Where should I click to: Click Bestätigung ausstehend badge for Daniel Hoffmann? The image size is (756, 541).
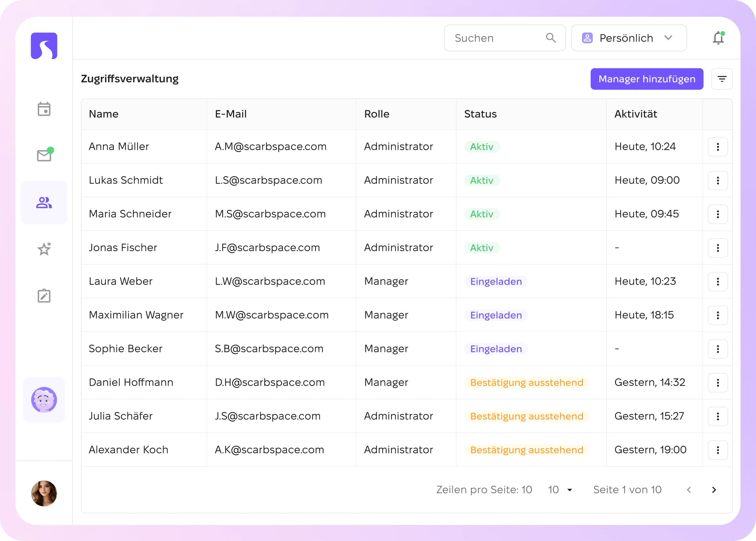pos(527,382)
